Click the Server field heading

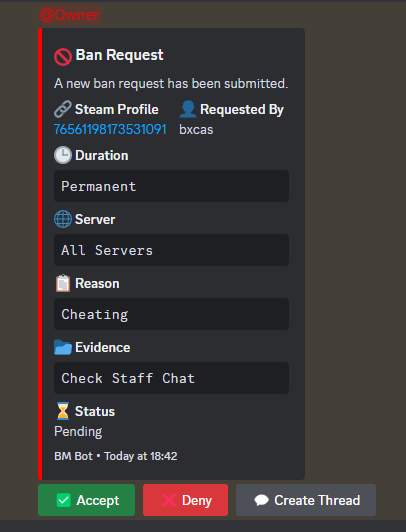(95, 220)
